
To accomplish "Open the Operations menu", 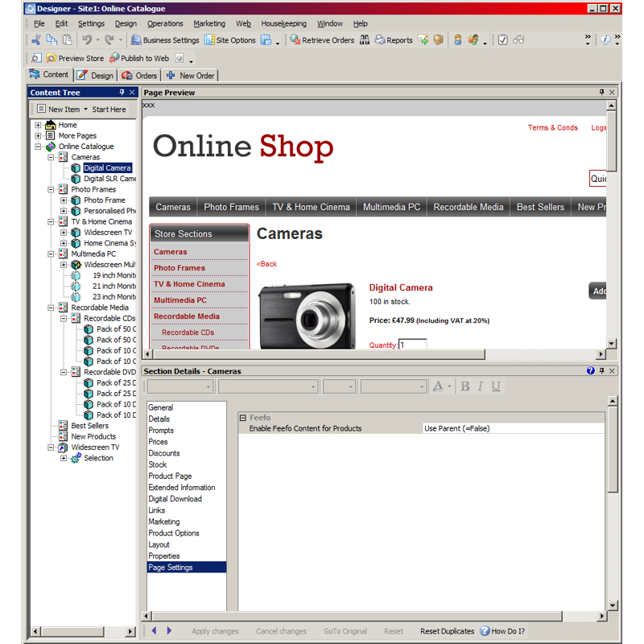I will [x=165, y=23].
